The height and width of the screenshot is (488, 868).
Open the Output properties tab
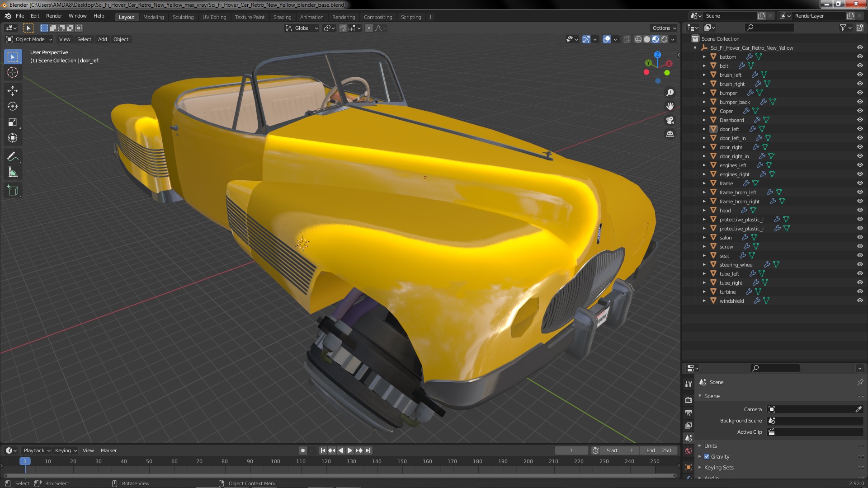[x=689, y=413]
